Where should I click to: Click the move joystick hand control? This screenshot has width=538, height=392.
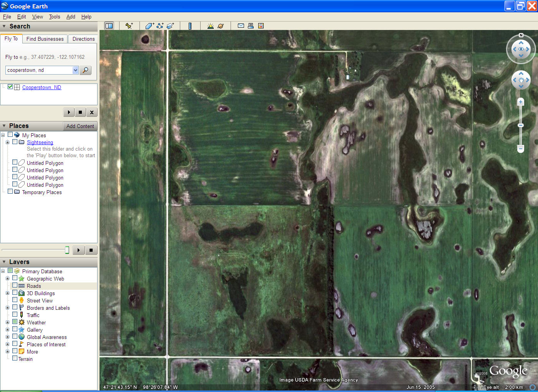point(521,80)
